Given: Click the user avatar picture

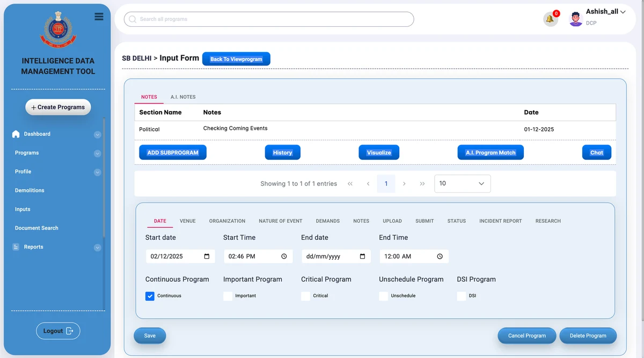Looking at the screenshot, I should 576,19.
